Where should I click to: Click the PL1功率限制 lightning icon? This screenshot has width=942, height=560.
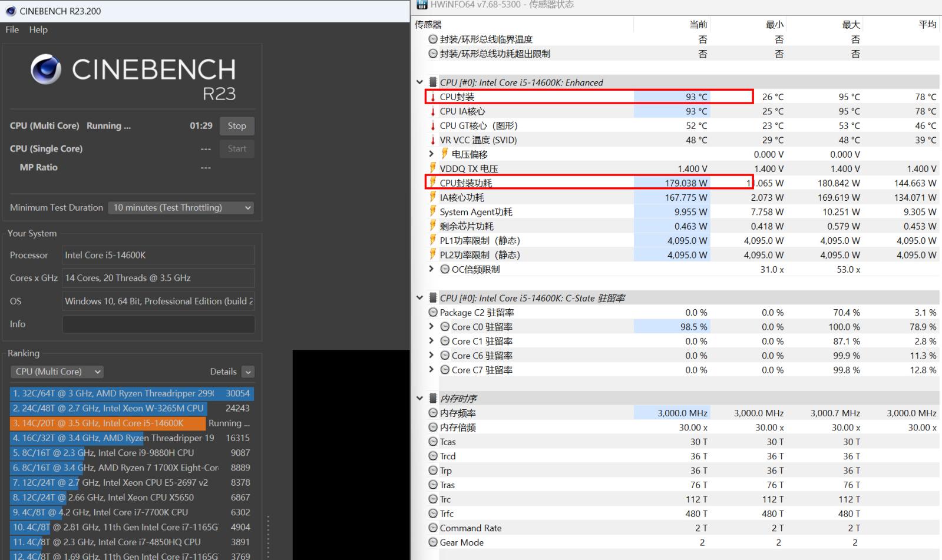[x=433, y=240]
